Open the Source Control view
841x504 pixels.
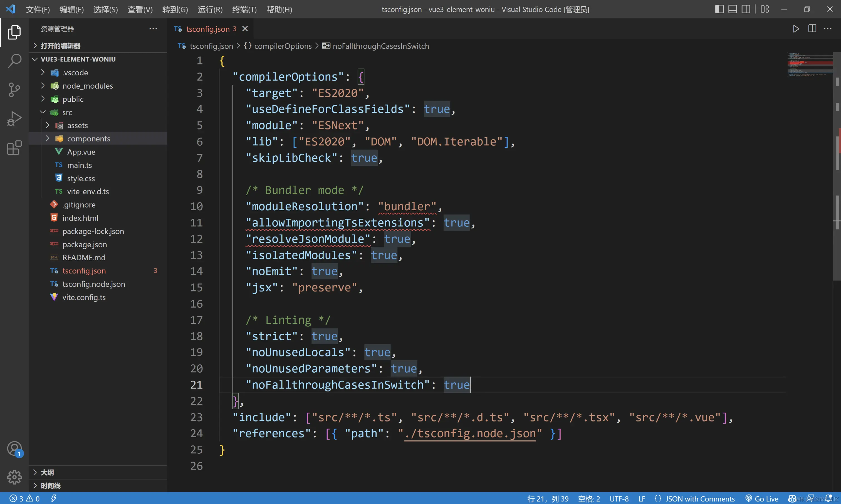(x=14, y=90)
